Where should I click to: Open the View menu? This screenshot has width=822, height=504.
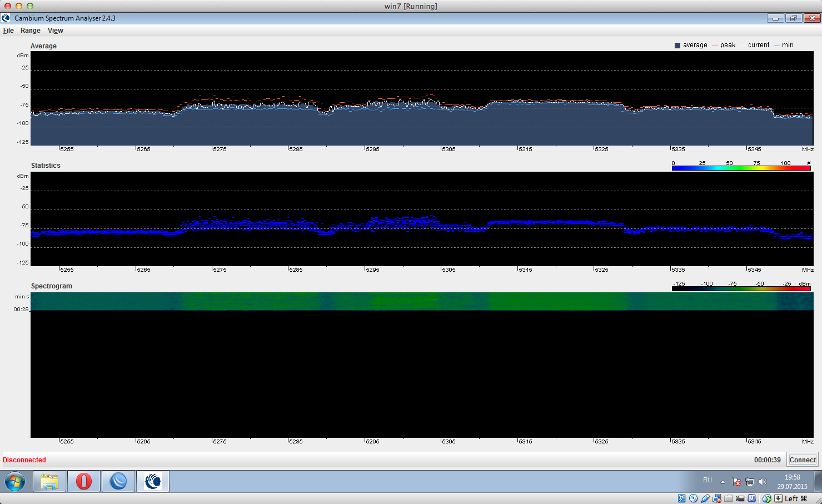coord(56,31)
